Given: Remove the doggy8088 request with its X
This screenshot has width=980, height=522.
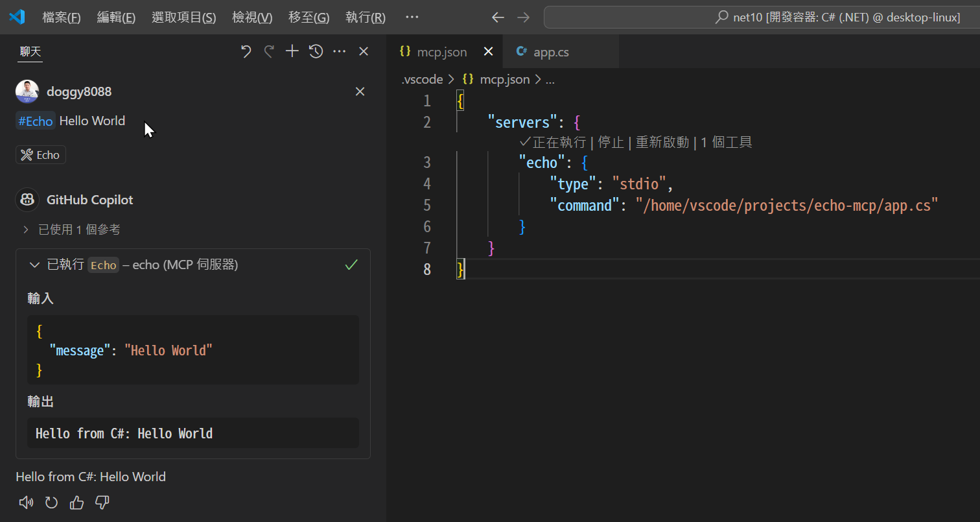Looking at the screenshot, I should (360, 91).
